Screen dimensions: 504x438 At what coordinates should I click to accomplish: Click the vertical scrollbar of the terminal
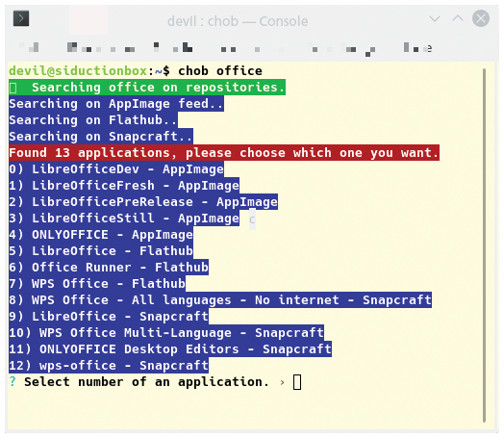[x=484, y=245]
